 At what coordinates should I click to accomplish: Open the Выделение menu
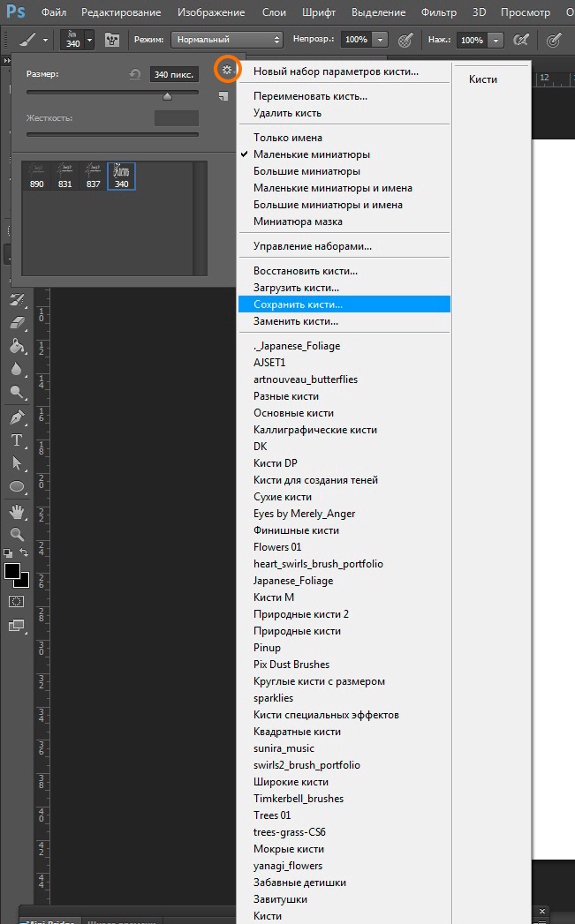tap(378, 11)
